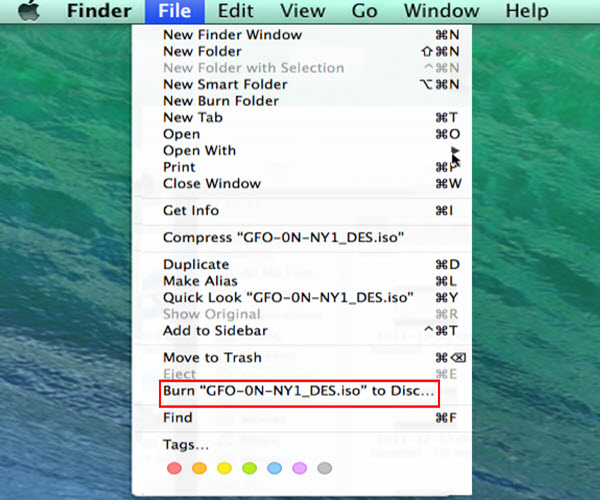
Task: Click the View menu
Action: [302, 12]
